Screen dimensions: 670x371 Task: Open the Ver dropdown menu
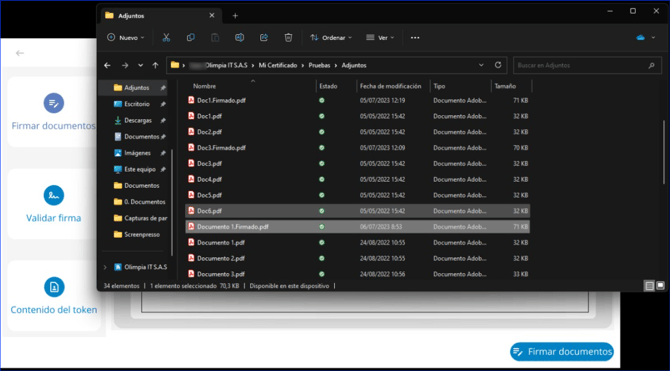380,38
